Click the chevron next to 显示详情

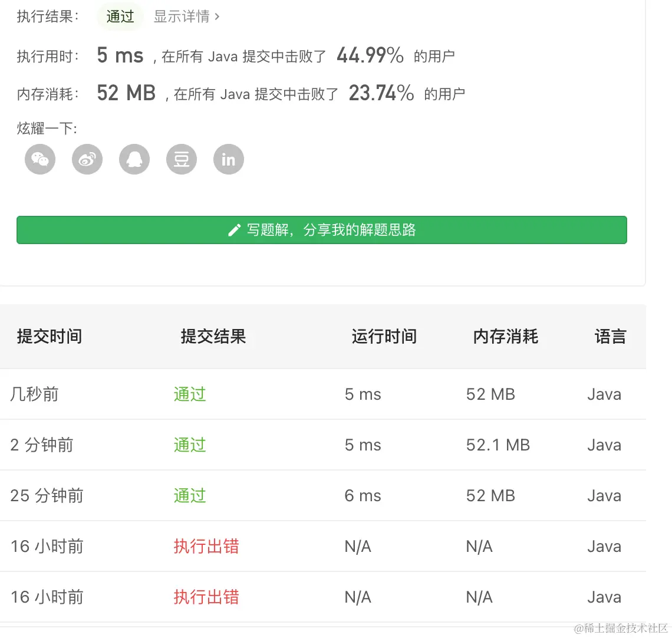pos(216,17)
